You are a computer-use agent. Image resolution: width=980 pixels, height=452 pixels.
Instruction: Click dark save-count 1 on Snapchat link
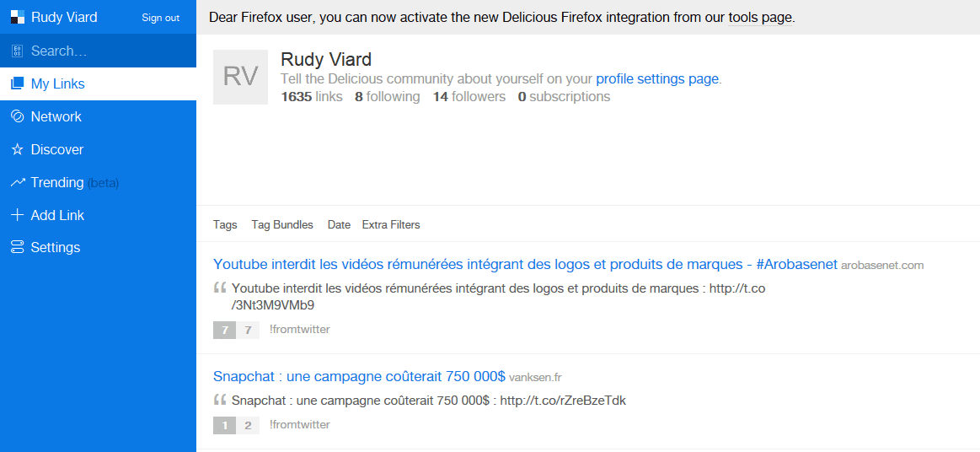click(x=224, y=426)
